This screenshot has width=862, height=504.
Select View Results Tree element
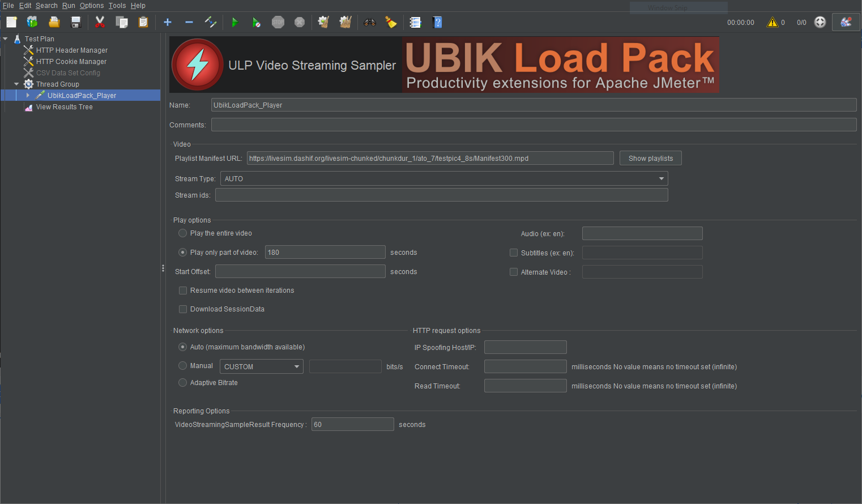point(65,107)
